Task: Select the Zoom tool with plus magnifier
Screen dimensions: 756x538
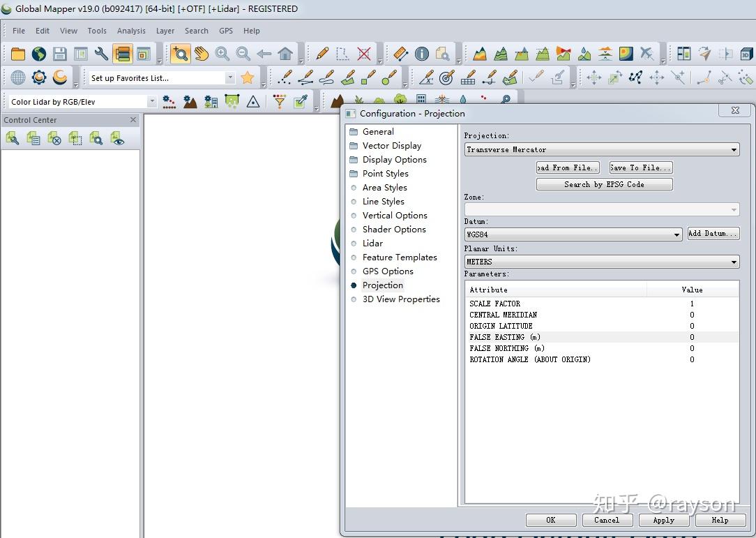Action: [x=181, y=54]
